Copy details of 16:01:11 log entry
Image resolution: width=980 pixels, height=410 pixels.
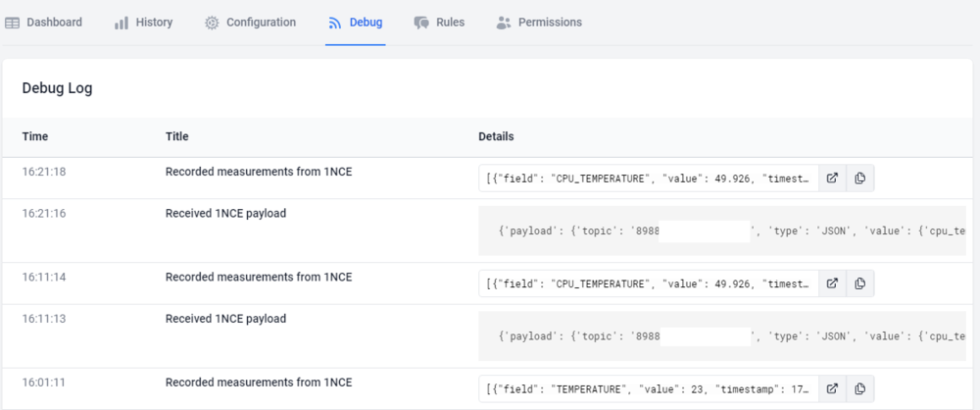coord(859,388)
